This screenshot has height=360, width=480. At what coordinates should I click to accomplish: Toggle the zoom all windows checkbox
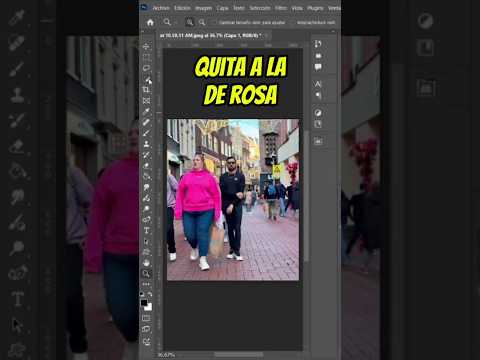[x=293, y=23]
